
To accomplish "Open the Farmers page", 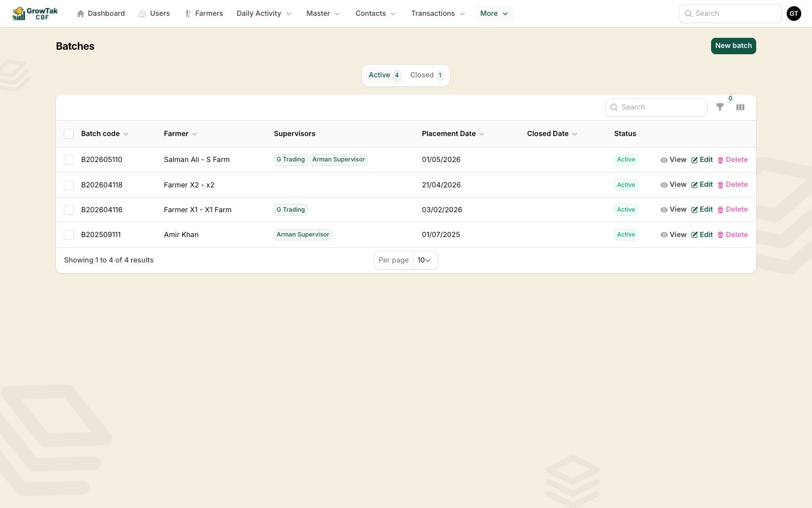I will click(x=204, y=14).
